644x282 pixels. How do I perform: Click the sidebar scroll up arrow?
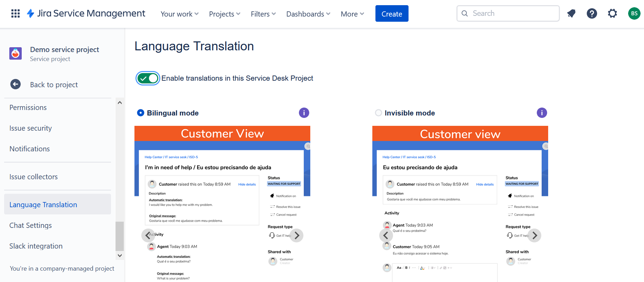tap(120, 103)
